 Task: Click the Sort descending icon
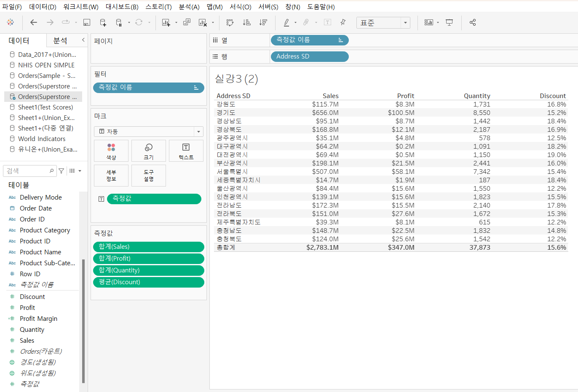point(263,22)
